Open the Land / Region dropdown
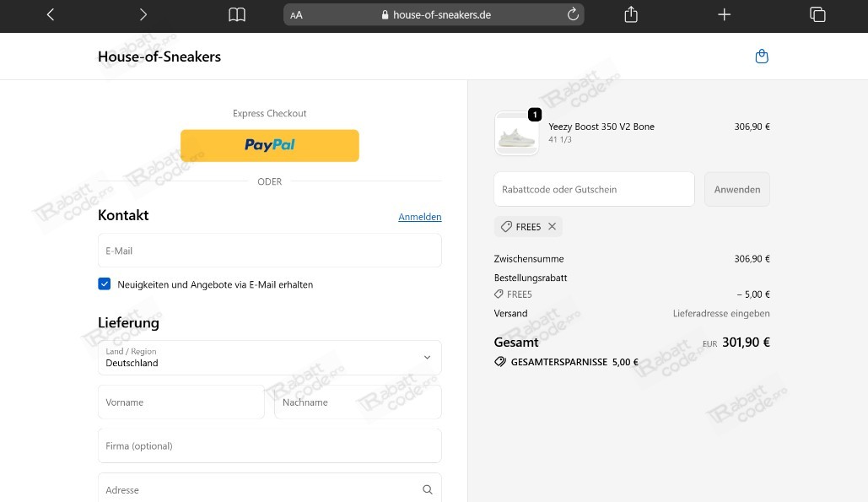This screenshot has height=502, width=868. click(427, 357)
